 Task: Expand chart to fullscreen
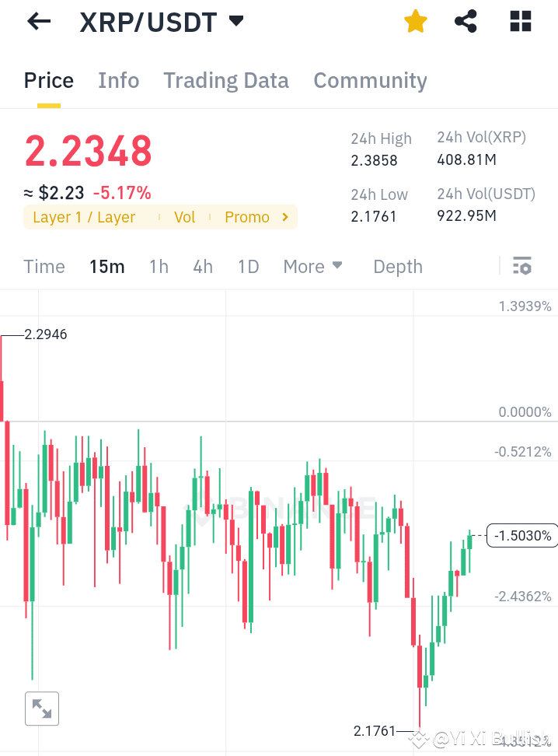pyautogui.click(x=41, y=708)
